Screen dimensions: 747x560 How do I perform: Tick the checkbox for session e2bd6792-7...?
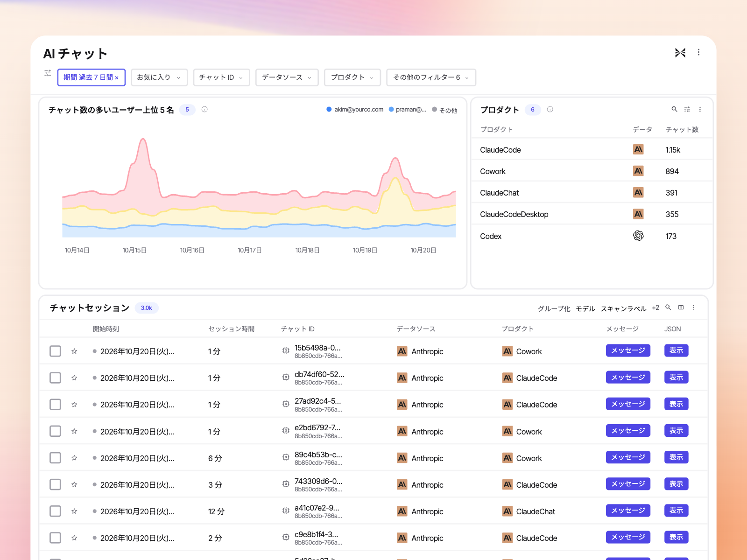click(55, 431)
